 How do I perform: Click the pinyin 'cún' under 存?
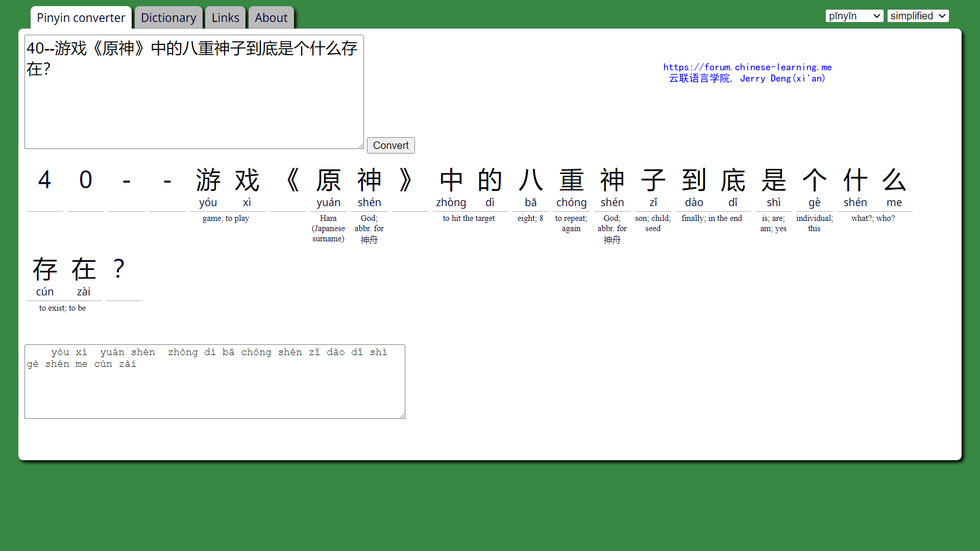pyautogui.click(x=45, y=292)
